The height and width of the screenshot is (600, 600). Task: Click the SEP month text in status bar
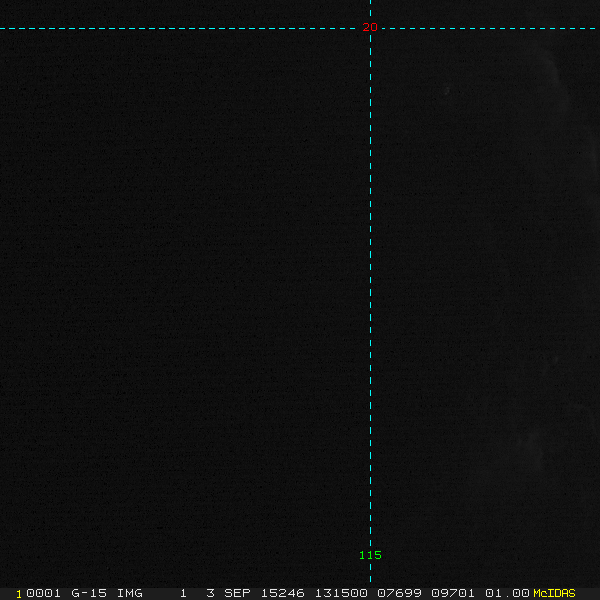tap(237, 593)
